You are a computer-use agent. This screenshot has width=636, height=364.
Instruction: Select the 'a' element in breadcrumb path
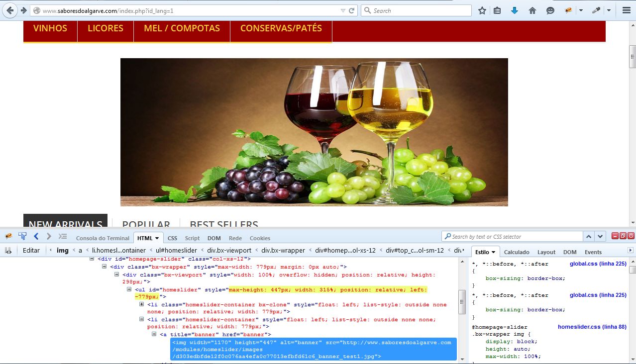[x=80, y=250]
